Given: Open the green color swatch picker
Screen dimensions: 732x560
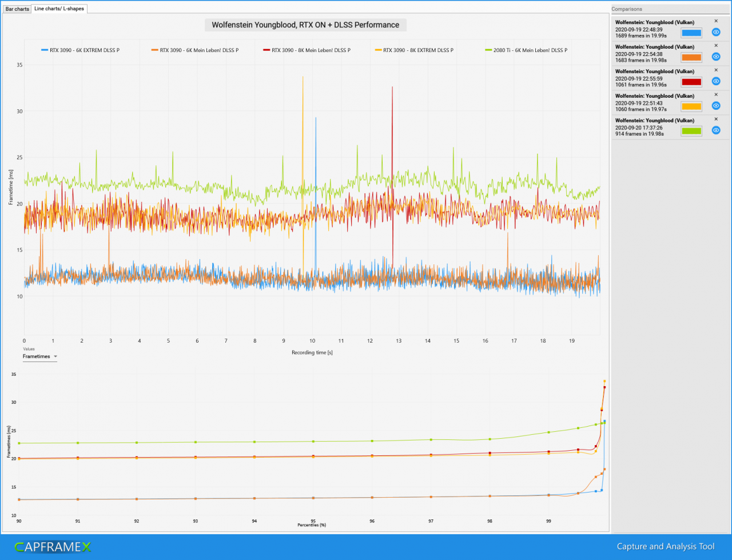Looking at the screenshot, I should [691, 131].
